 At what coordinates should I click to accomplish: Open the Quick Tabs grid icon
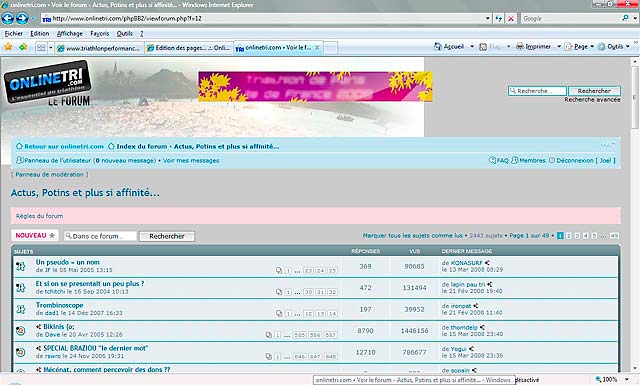(41, 48)
